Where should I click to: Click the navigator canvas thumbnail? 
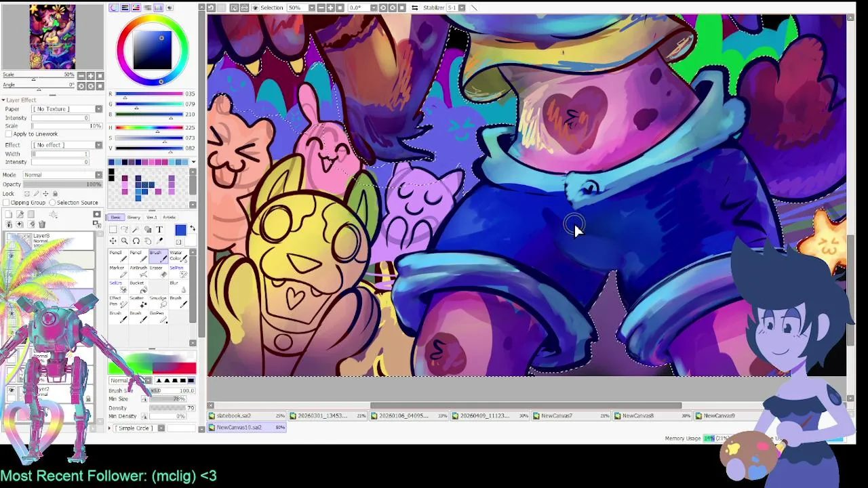(53, 37)
